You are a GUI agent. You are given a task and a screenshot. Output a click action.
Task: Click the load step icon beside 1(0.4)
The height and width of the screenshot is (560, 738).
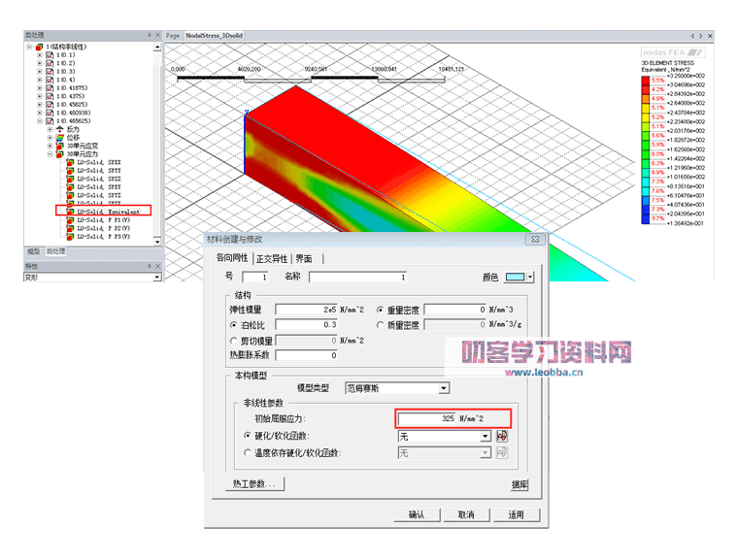pos(50,80)
